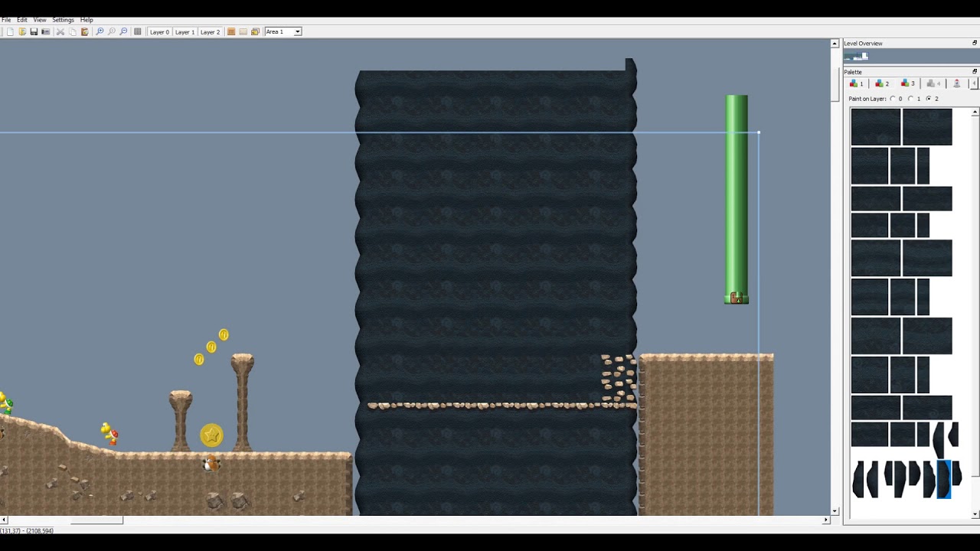Click canvas horizontal scrollbar left arrow
This screenshot has width=980, height=551.
(x=4, y=520)
